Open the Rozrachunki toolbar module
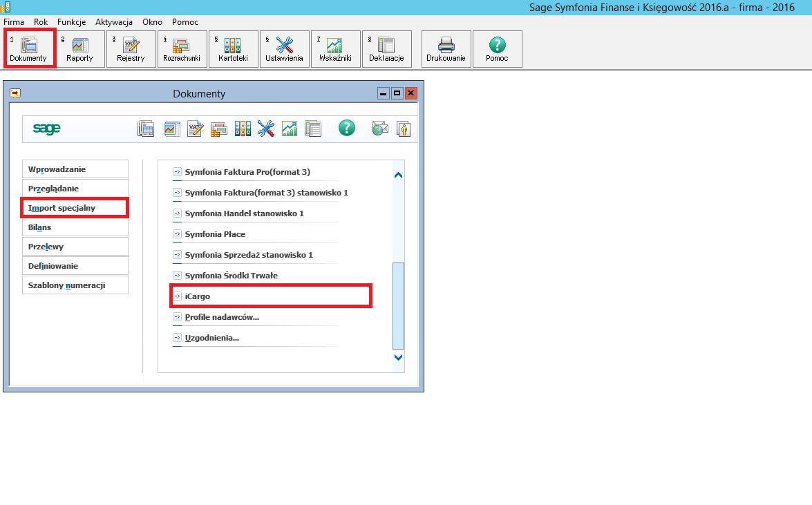812x505 pixels. pos(182,49)
